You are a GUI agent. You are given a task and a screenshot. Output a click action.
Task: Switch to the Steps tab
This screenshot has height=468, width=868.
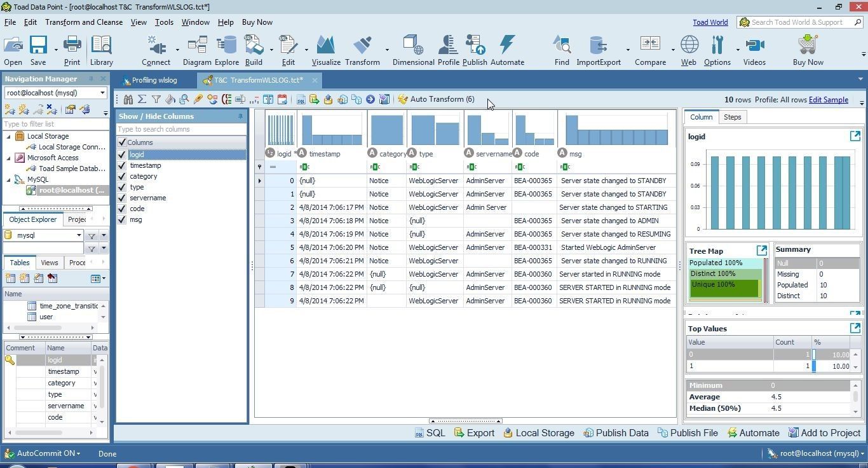(x=732, y=117)
